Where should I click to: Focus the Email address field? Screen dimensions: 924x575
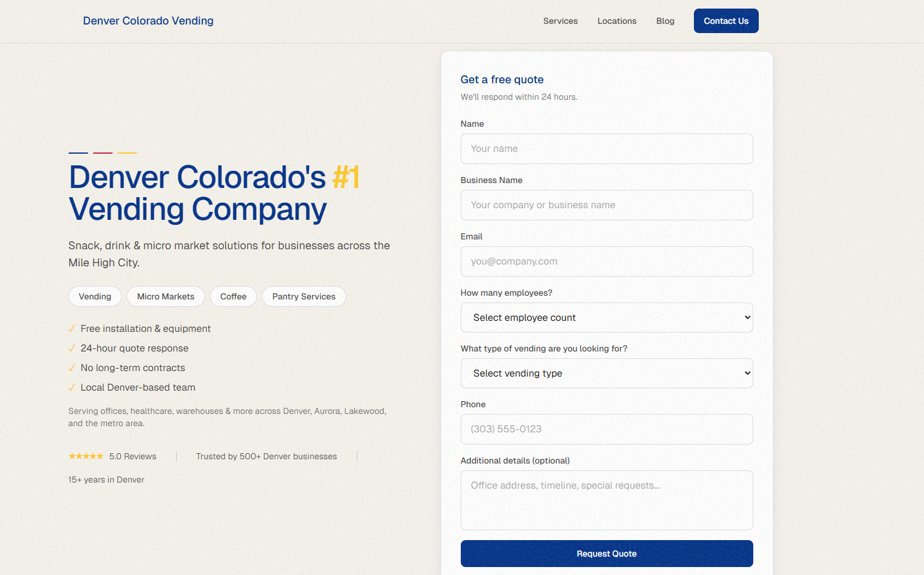coord(606,261)
